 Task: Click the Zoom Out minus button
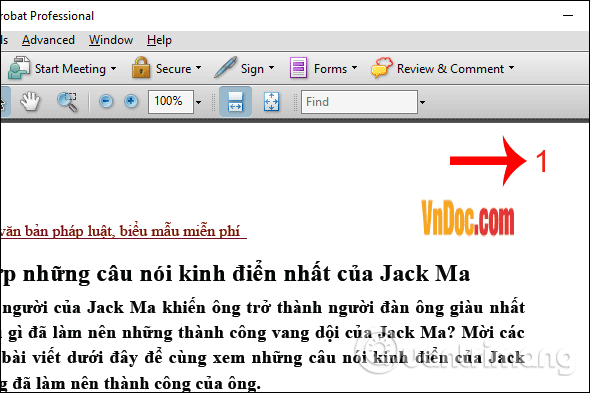pyautogui.click(x=106, y=101)
